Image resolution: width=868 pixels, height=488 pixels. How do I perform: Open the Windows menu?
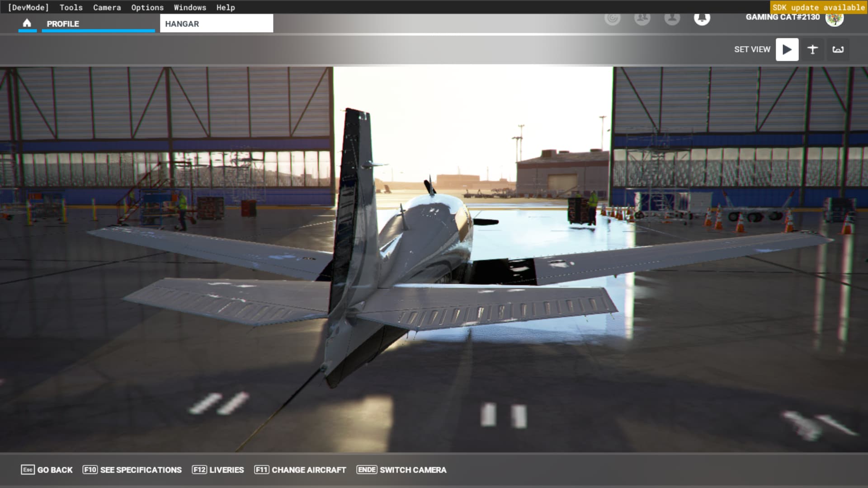coord(190,7)
